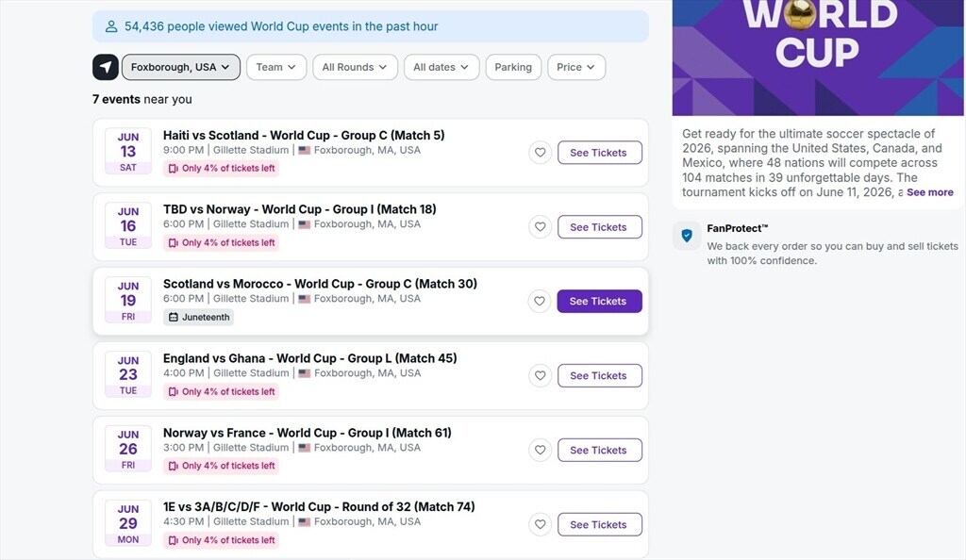Click the June 16 date tile

click(128, 227)
